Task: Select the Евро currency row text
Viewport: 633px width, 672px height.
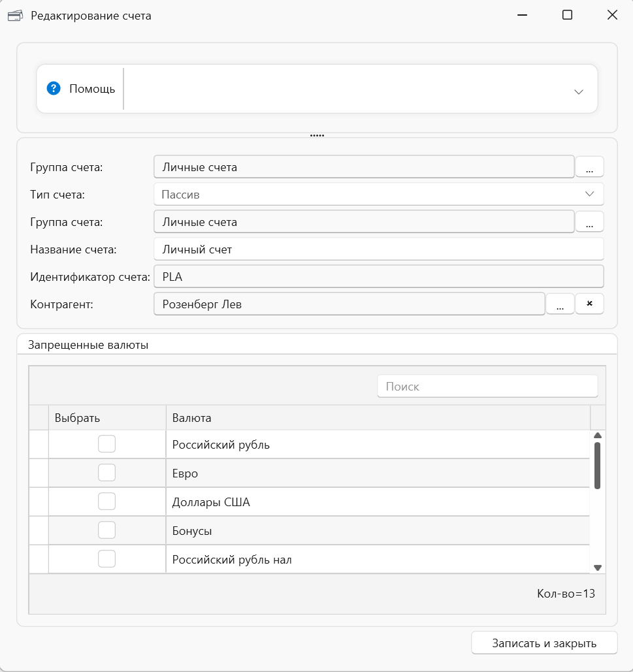Action: point(185,473)
